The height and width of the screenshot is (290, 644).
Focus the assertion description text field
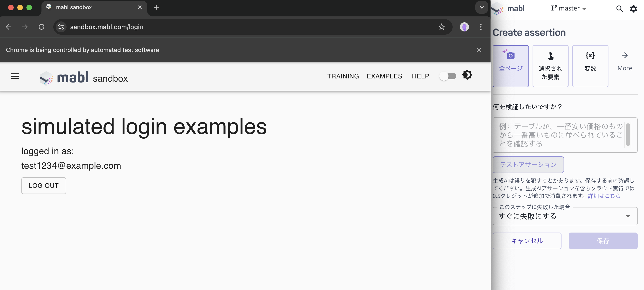coord(560,135)
